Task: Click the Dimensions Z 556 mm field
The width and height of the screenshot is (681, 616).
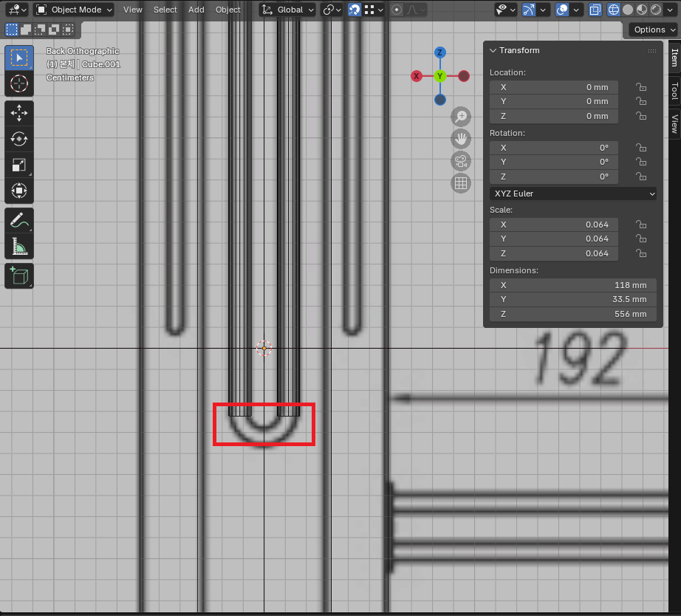Action: pos(573,314)
